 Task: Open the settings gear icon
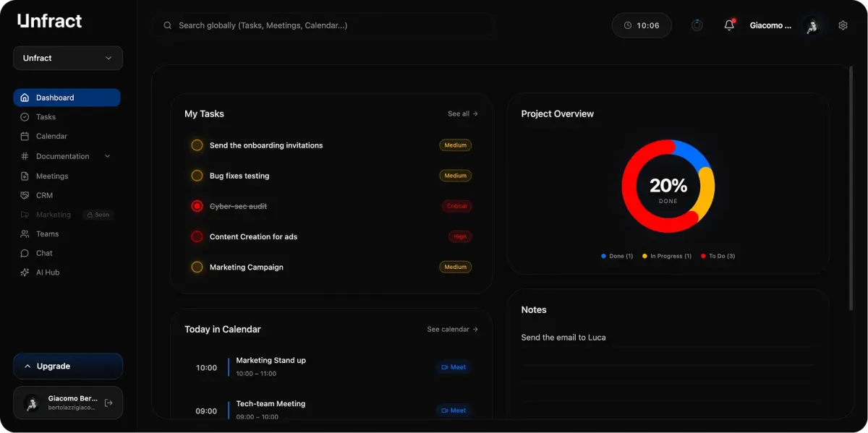843,25
